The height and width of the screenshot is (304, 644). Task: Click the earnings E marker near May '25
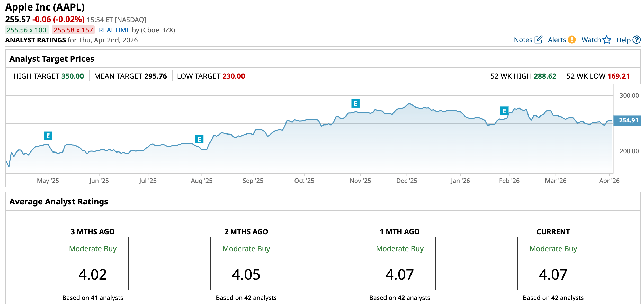coord(48,136)
